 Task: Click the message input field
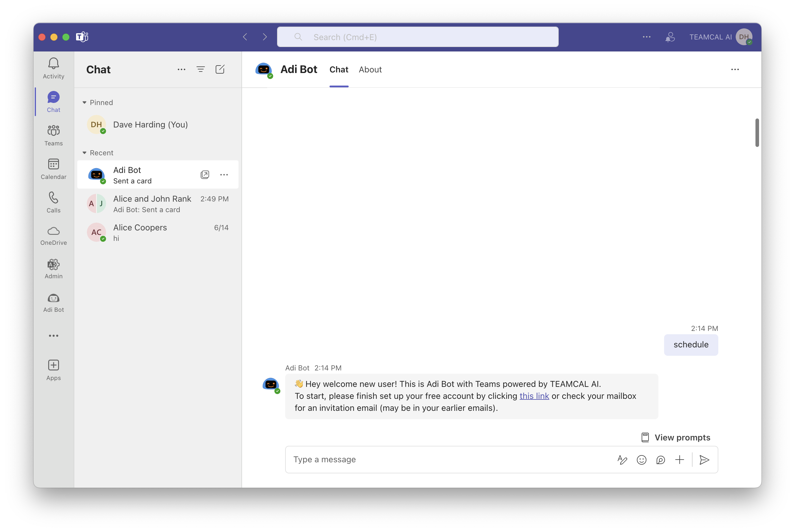(x=449, y=459)
